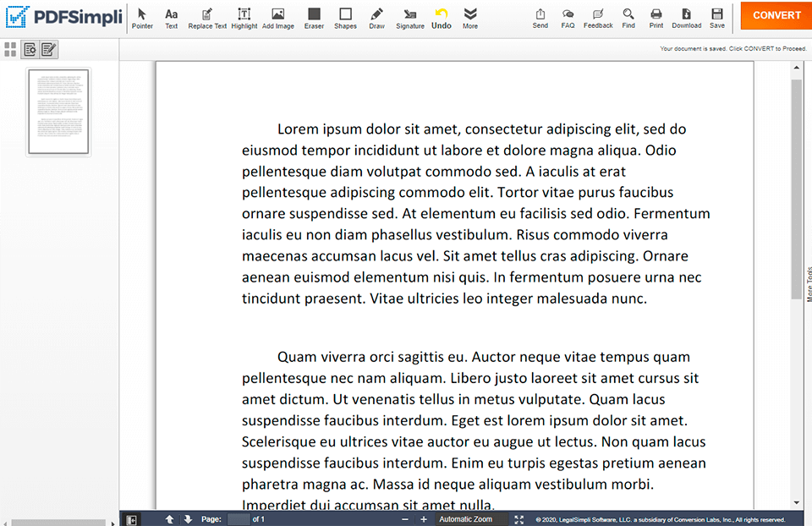This screenshot has width=812, height=526.
Task: Select the page 1 thumbnail
Action: 58,112
